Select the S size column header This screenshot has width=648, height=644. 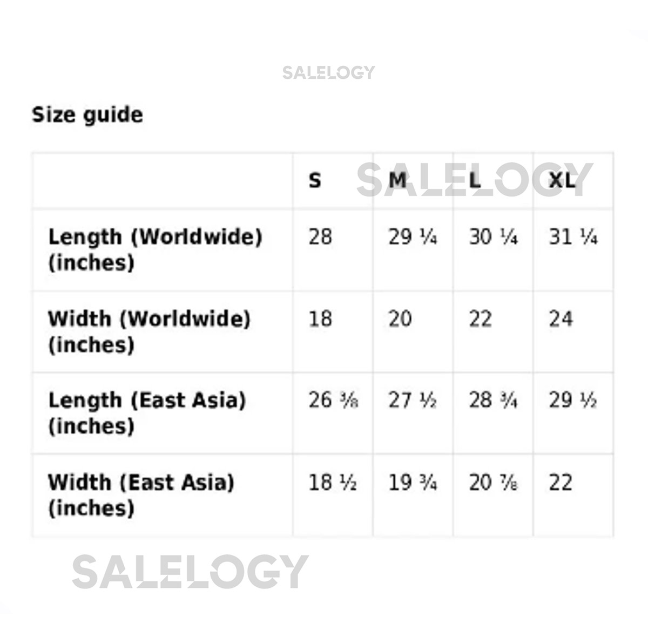pos(315,180)
